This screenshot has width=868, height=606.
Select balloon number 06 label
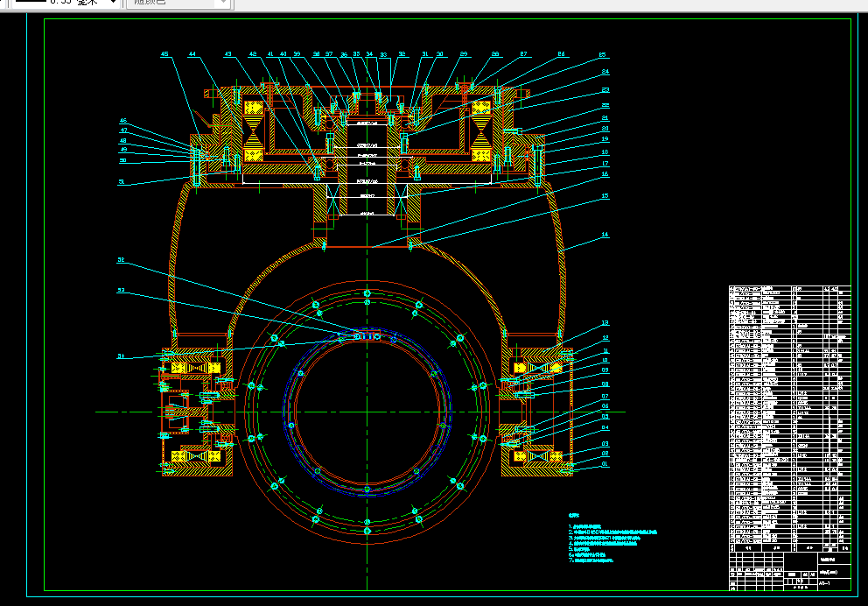(x=605, y=406)
